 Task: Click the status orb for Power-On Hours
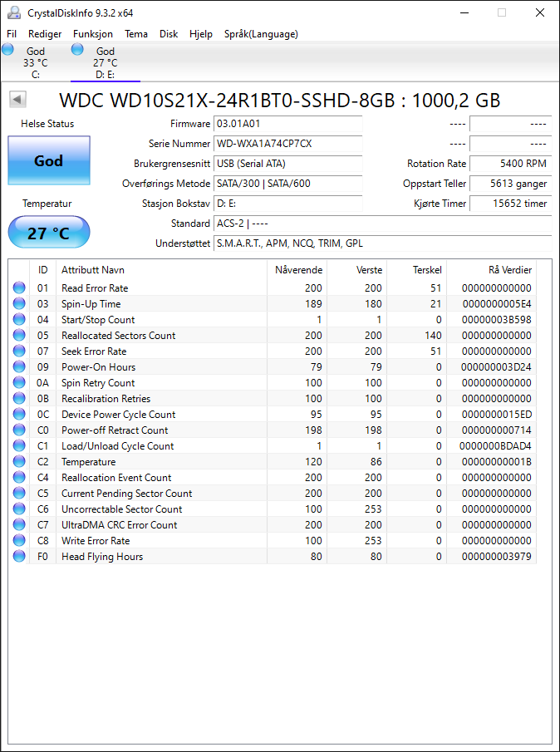tap(19, 367)
